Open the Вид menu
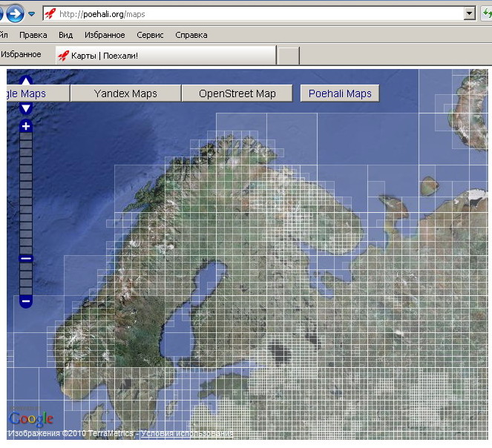The image size is (492, 448). (65, 35)
